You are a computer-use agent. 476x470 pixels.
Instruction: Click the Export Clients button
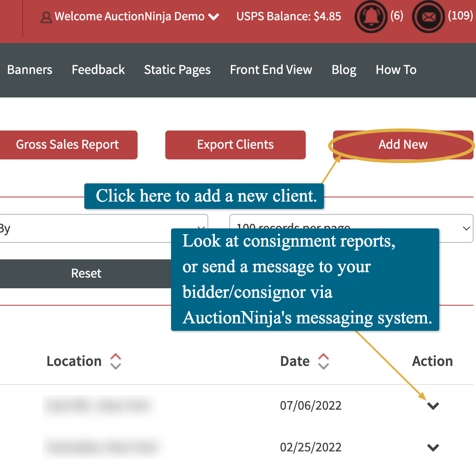(x=235, y=145)
